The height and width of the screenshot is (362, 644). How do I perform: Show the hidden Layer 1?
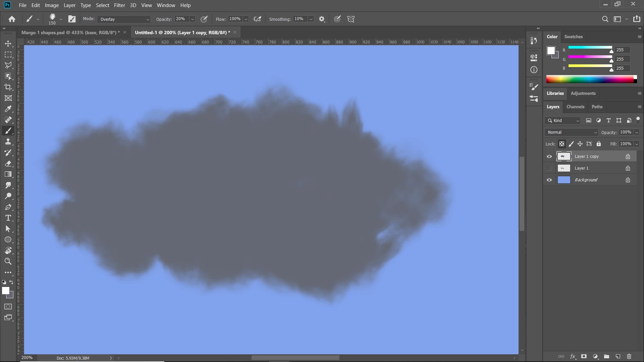pyautogui.click(x=549, y=168)
